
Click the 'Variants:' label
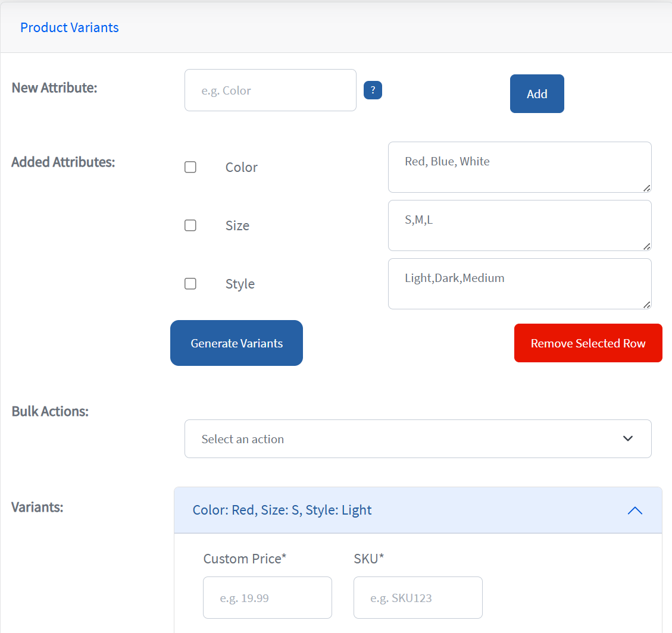(37, 507)
